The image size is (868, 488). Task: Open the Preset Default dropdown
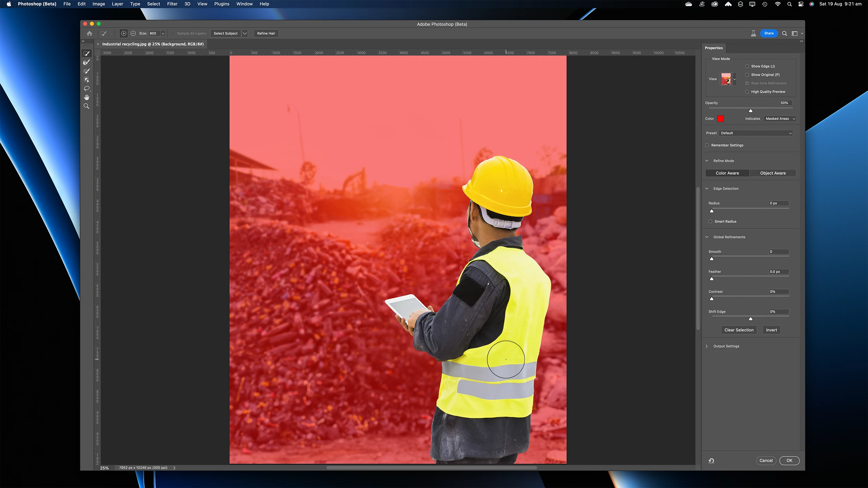click(x=756, y=133)
